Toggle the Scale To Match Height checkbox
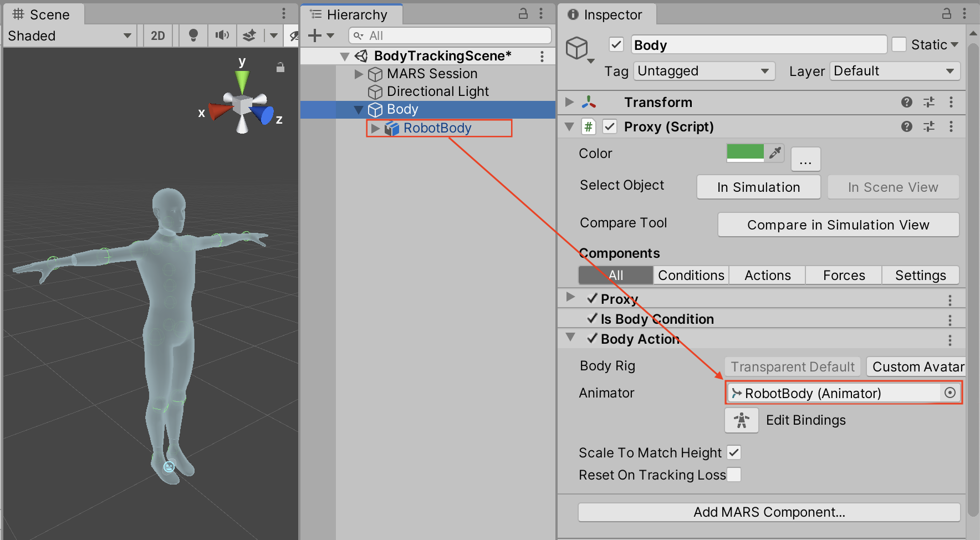 pos(734,452)
